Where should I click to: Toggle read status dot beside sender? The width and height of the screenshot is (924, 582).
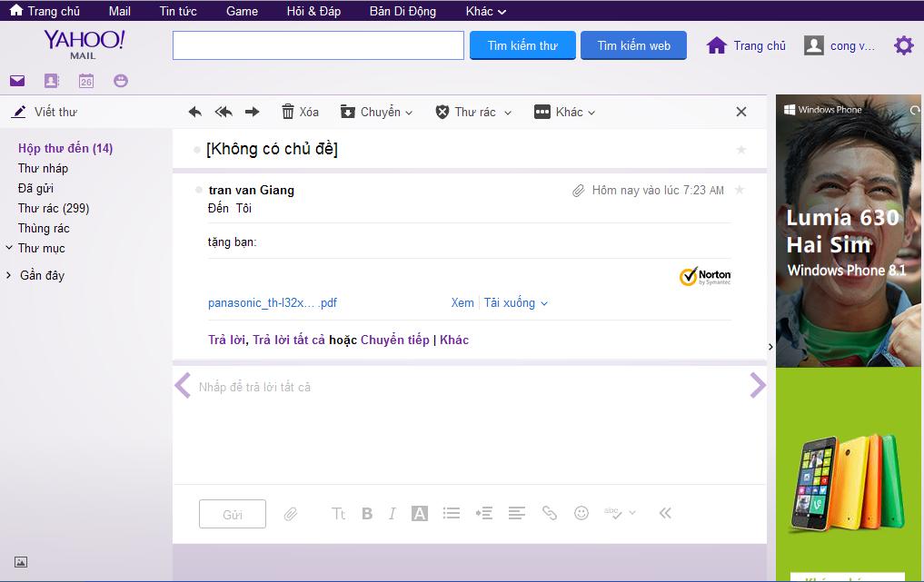click(199, 190)
